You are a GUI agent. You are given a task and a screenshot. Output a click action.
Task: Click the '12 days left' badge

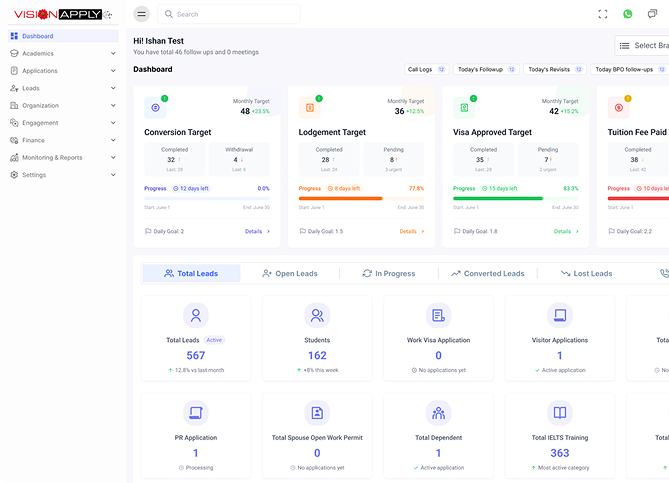[191, 188]
